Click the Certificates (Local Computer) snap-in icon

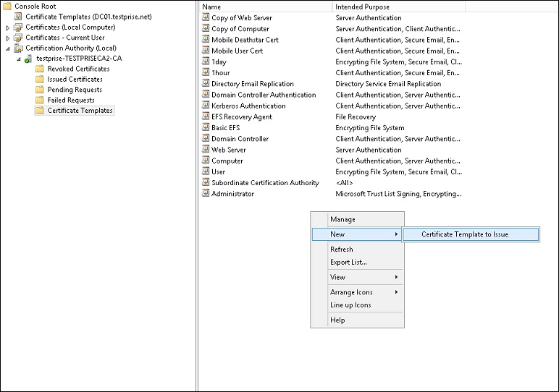pyautogui.click(x=18, y=27)
